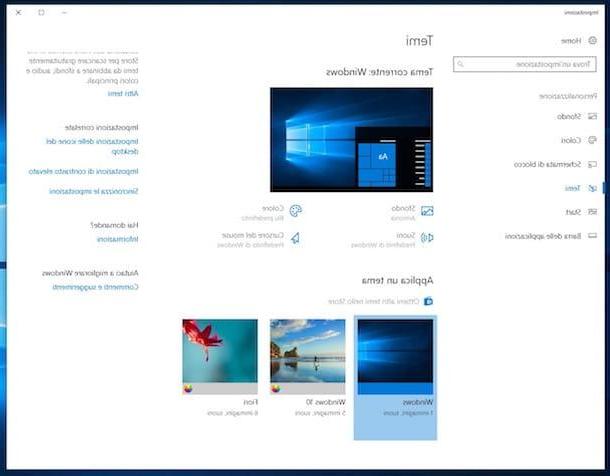Apply the Windows 10 beach theme
The image size is (610, 476).
pyautogui.click(x=307, y=357)
